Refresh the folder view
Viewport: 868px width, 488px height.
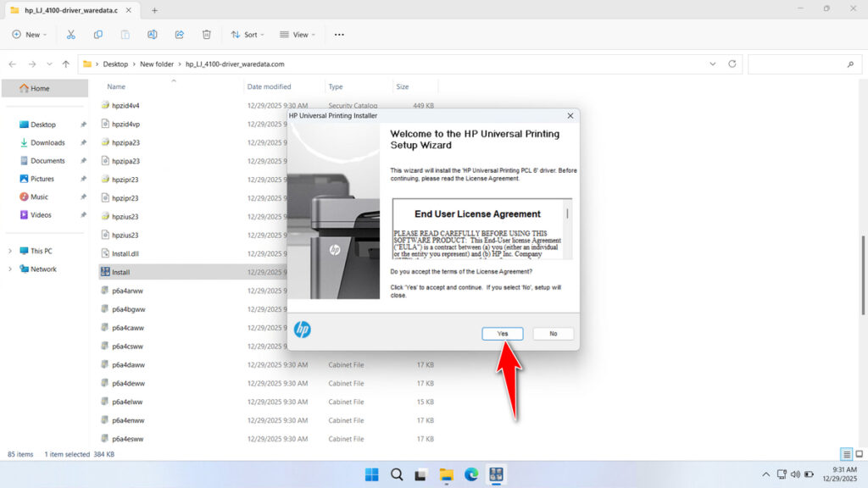(x=731, y=64)
